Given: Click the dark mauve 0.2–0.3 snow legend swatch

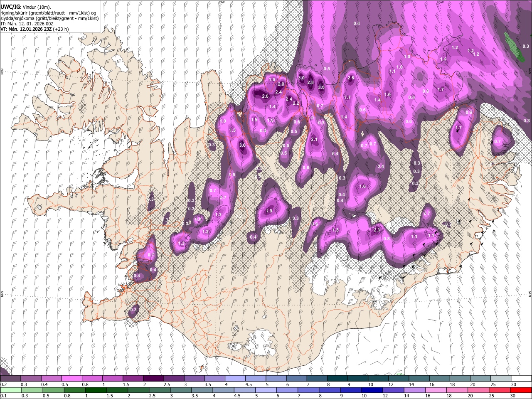Looking at the screenshot, I should tap(10, 378).
